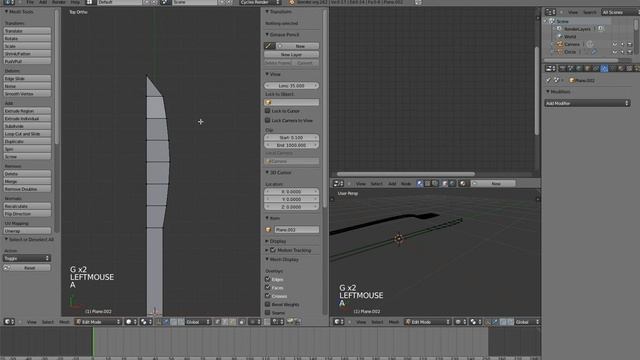The width and height of the screenshot is (640, 360).
Task: Click the Info editor type icon top-left
Action: [x=9, y=2]
